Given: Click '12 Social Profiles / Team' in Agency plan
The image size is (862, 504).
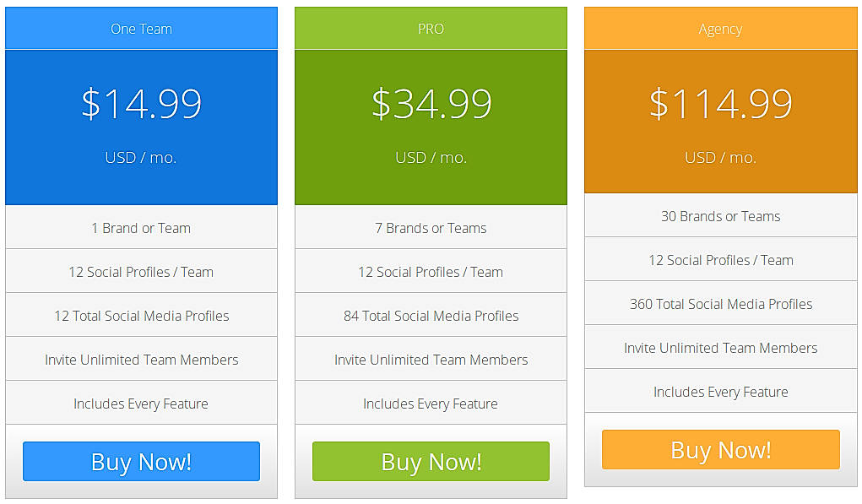Looking at the screenshot, I should (721, 259).
